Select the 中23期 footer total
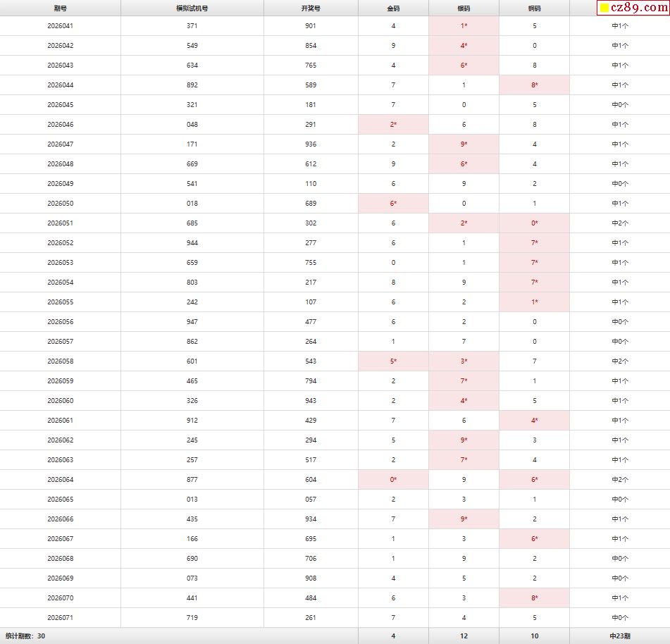The height and width of the screenshot is (644, 670). 619,636
